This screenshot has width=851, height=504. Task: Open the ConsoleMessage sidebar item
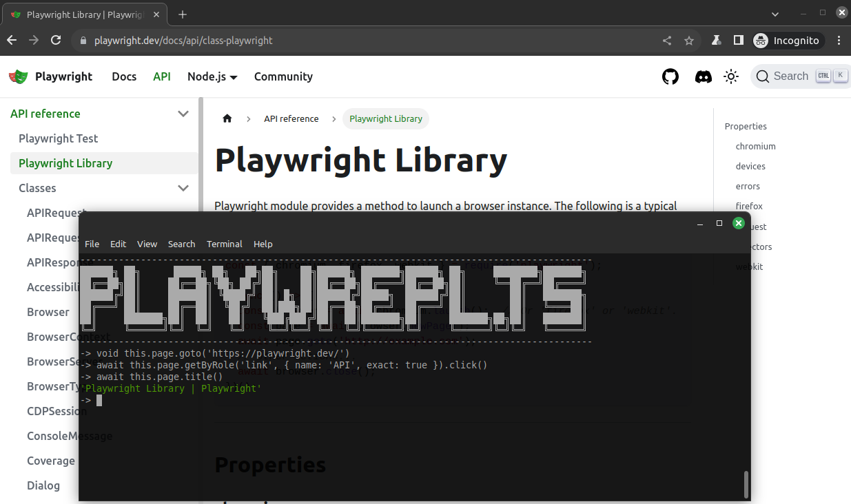70,436
